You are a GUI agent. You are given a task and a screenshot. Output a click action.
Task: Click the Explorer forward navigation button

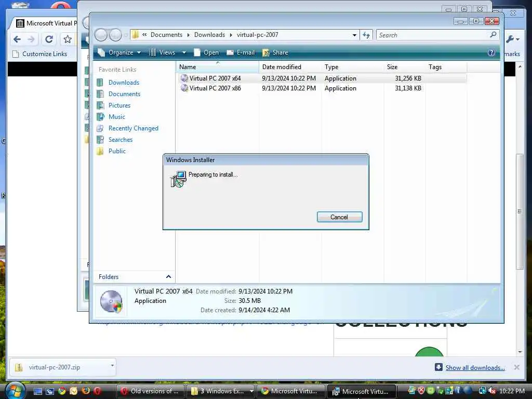pos(115,35)
